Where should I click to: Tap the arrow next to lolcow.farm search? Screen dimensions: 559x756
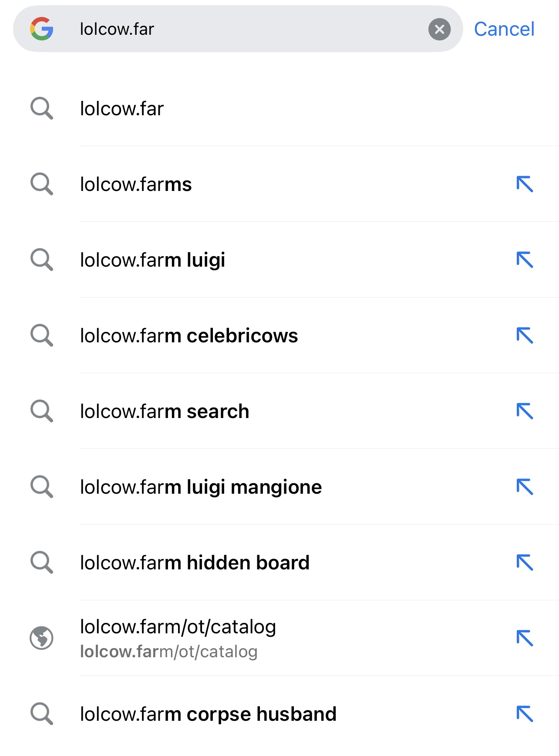tap(525, 411)
